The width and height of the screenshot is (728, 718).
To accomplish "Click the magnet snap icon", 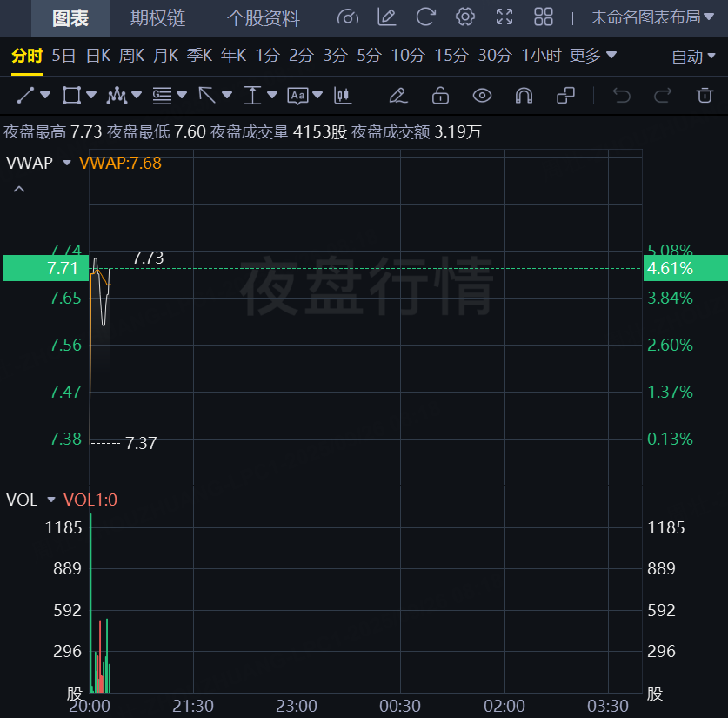I will coord(524,95).
